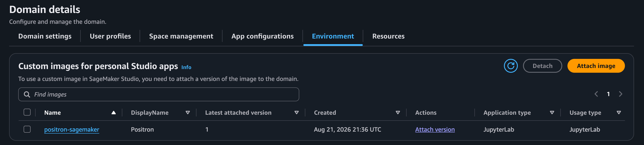Go to next page arrow
The height and width of the screenshot is (145, 644).
[x=621, y=94]
